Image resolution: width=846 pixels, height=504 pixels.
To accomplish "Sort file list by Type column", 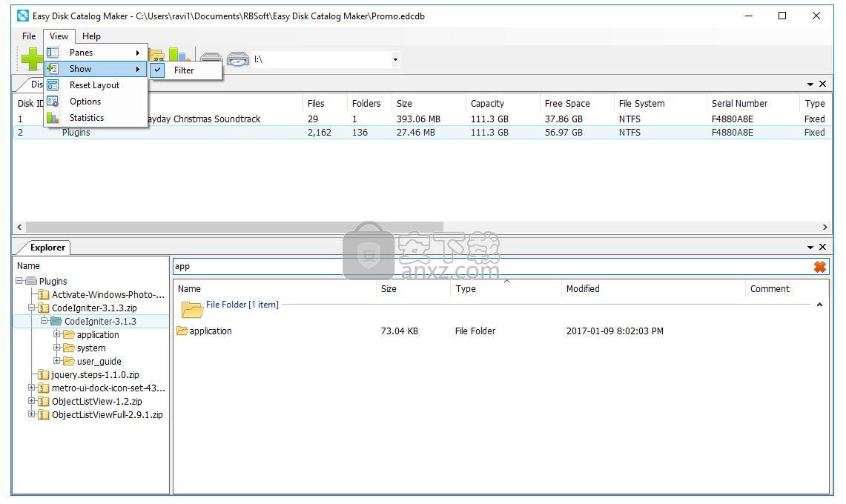I will coord(506,289).
